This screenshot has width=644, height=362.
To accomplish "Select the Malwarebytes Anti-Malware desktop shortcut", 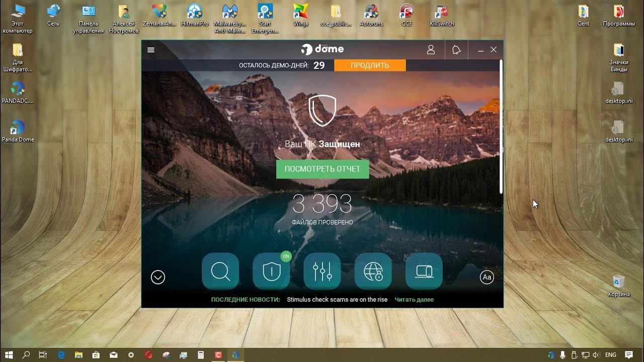I will [229, 18].
